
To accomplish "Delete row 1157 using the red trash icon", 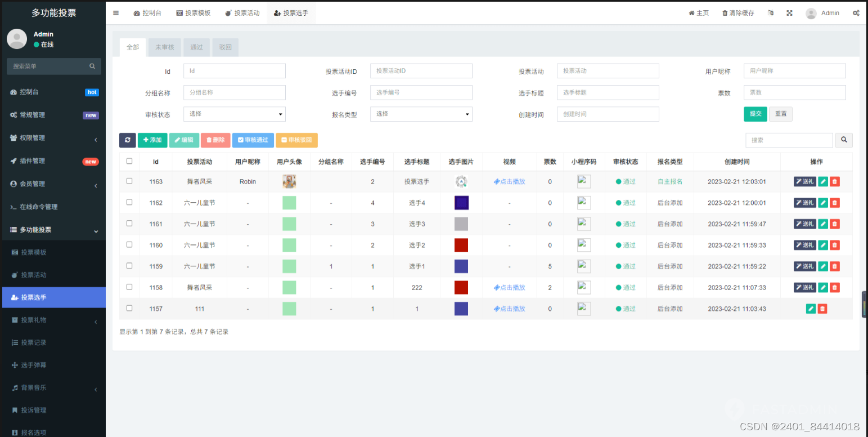I will 822,309.
